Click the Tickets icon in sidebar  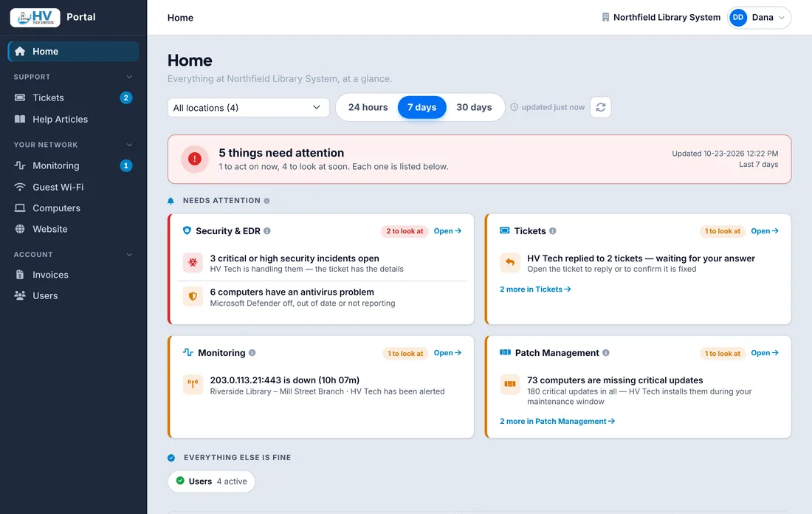tap(20, 97)
